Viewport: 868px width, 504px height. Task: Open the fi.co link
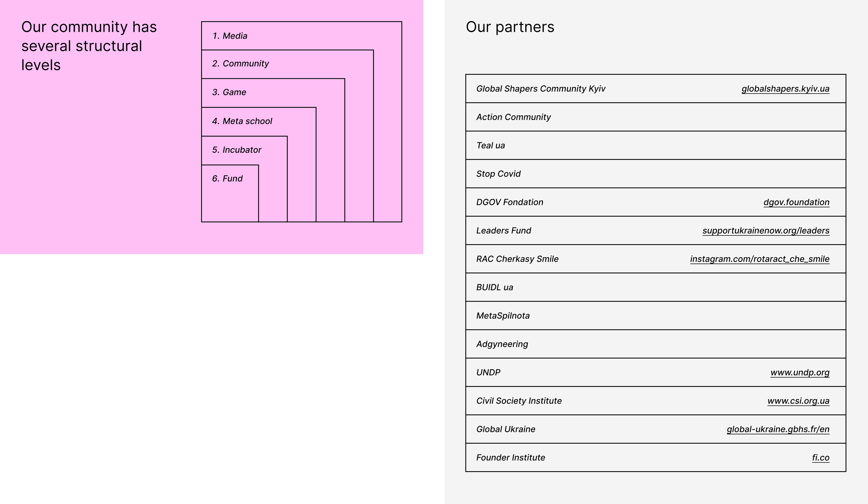tap(821, 457)
